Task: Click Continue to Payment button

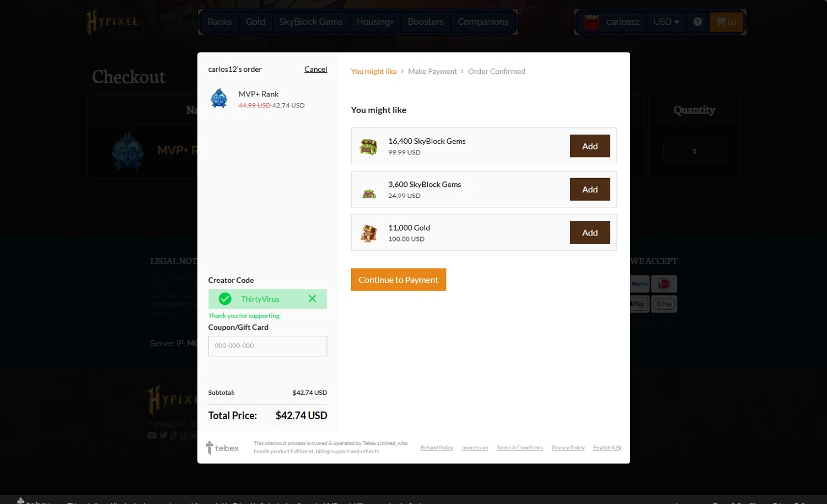Action: 399,280
